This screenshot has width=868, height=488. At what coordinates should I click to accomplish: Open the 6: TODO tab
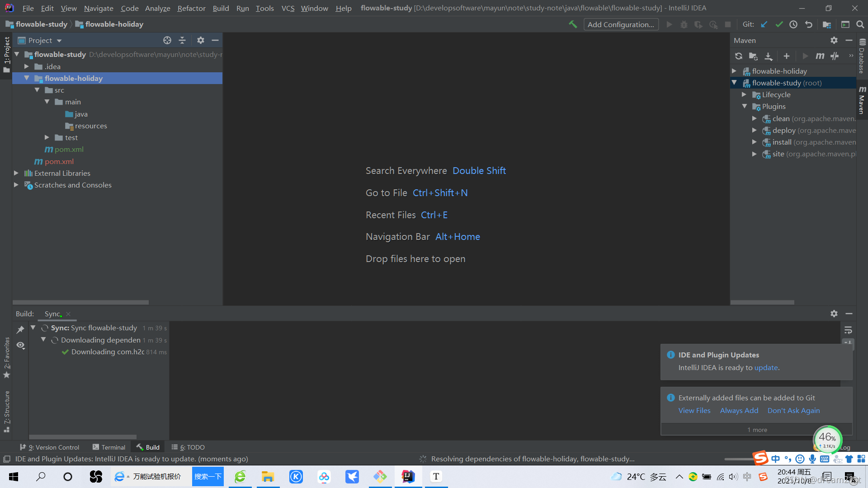[x=188, y=447]
